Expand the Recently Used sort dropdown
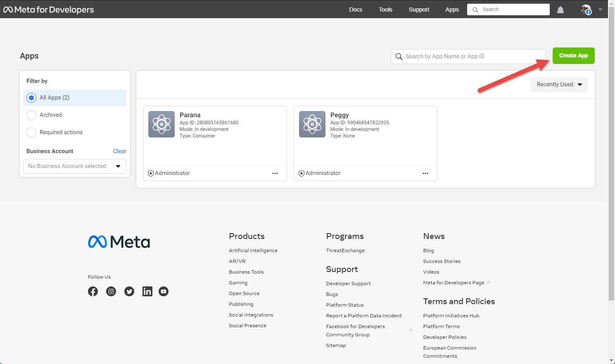615x364 pixels. [559, 85]
